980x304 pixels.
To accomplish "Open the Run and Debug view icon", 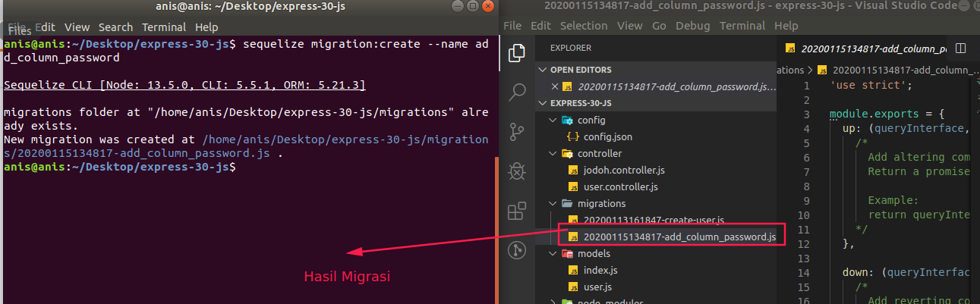I will (517, 171).
